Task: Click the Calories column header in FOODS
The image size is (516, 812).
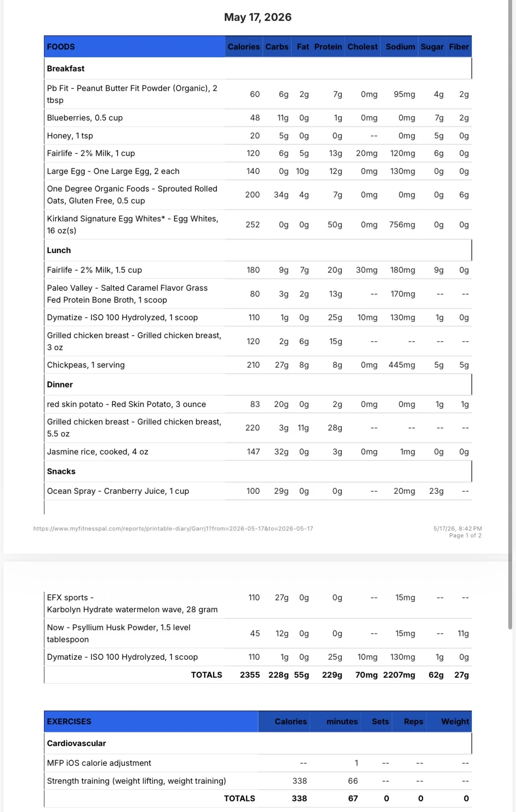Action: tap(243, 47)
